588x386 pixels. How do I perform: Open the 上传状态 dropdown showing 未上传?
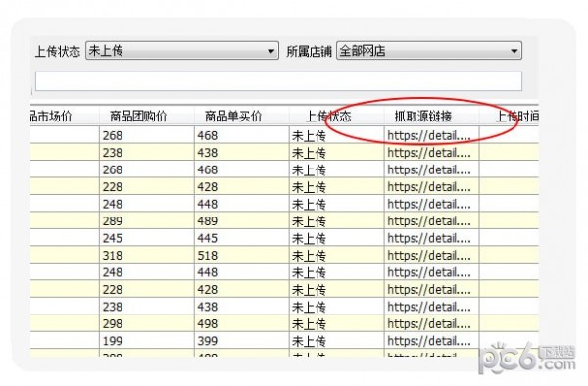182,51
